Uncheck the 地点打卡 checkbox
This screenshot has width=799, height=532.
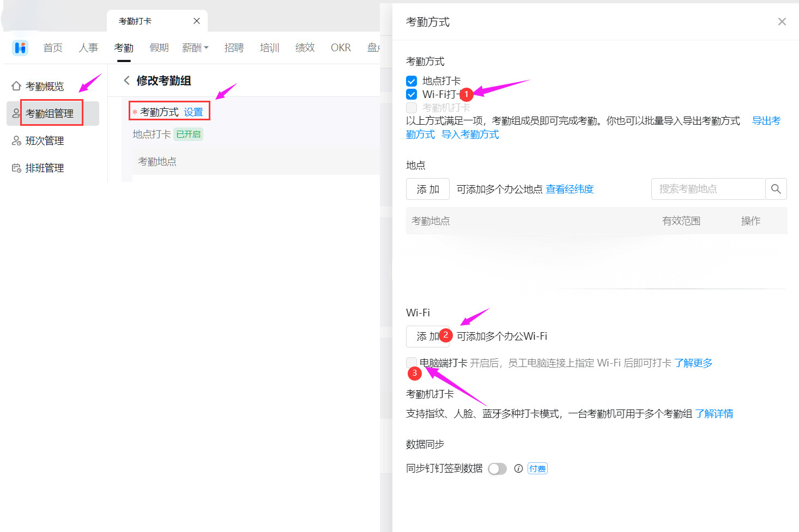click(x=411, y=81)
